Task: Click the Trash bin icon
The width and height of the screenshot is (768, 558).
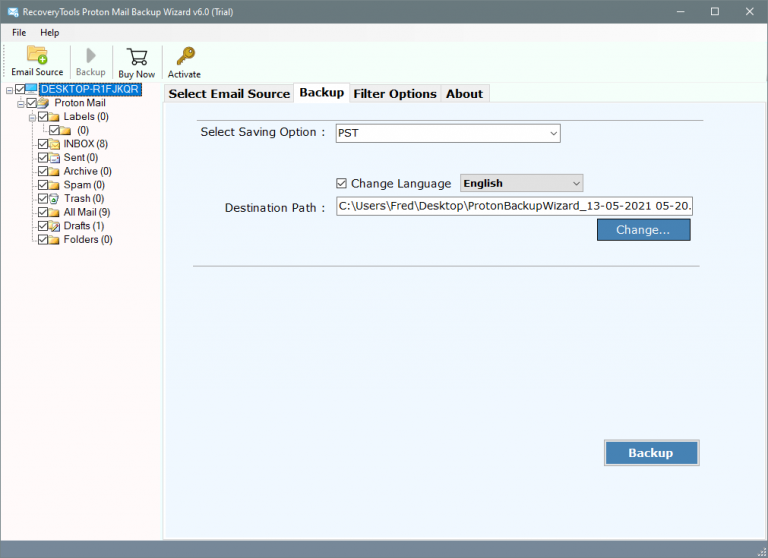Action: [54, 199]
